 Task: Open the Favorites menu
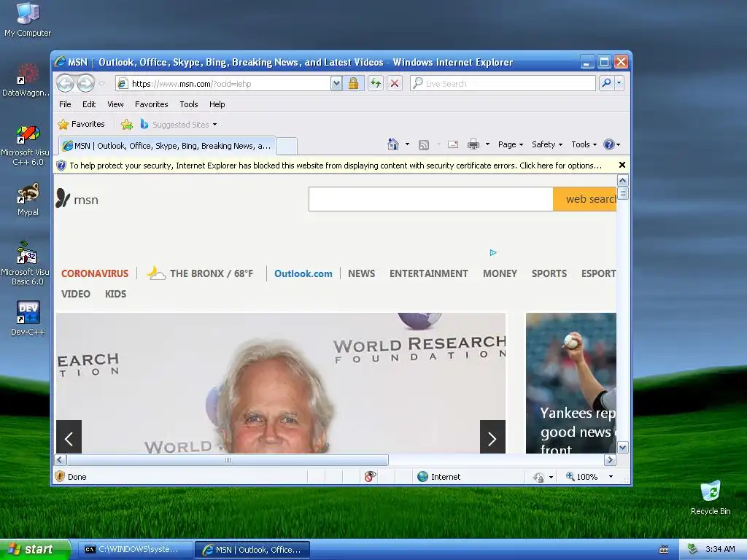152,104
